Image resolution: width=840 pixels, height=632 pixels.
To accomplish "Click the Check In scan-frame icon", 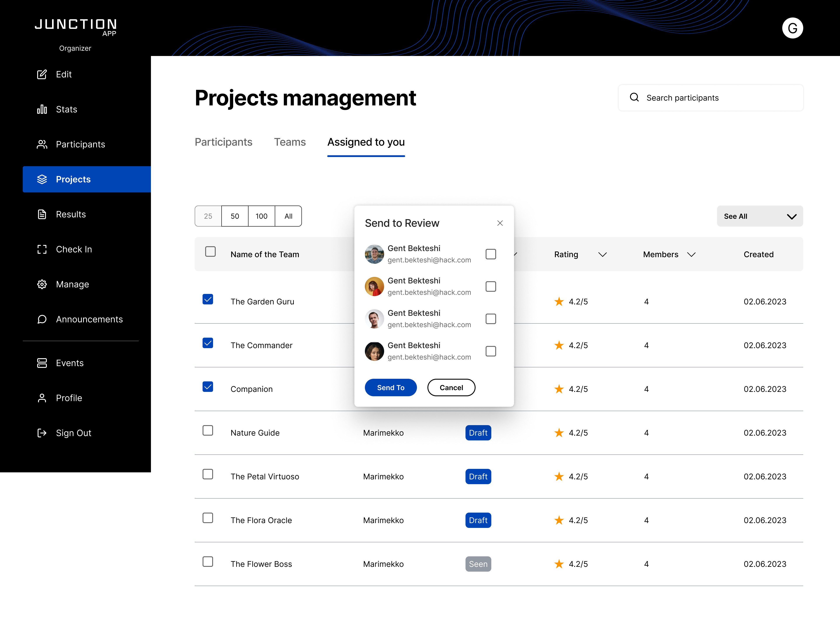I will coord(42,249).
